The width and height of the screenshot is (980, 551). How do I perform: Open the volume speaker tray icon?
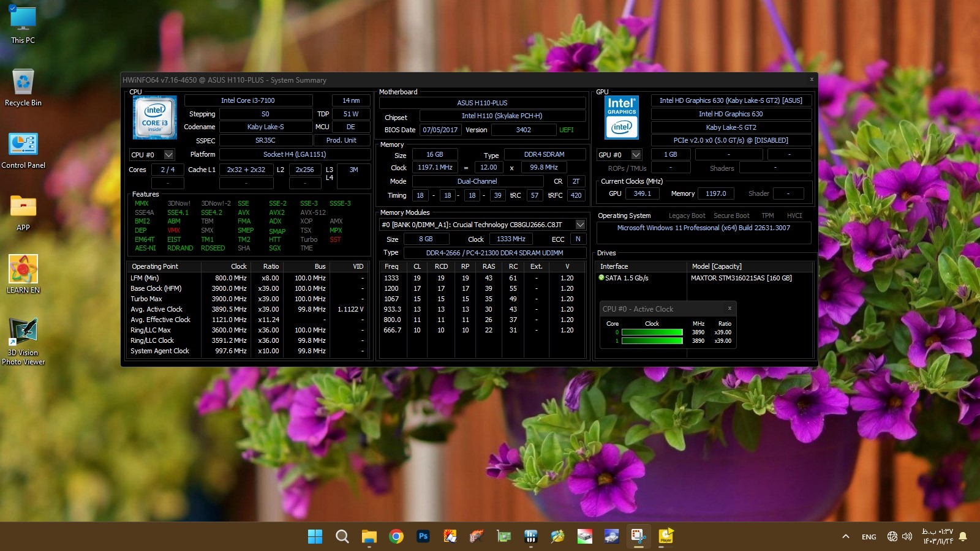coord(907,536)
